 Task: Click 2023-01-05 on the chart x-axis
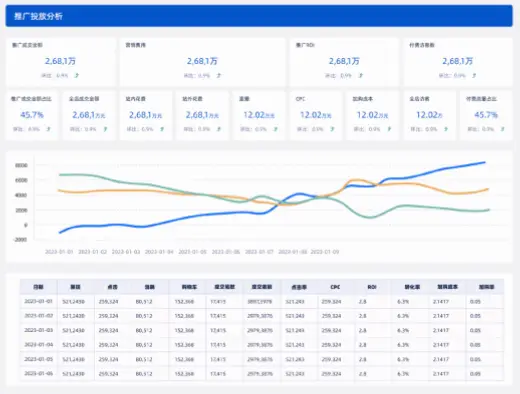pyautogui.click(x=192, y=252)
